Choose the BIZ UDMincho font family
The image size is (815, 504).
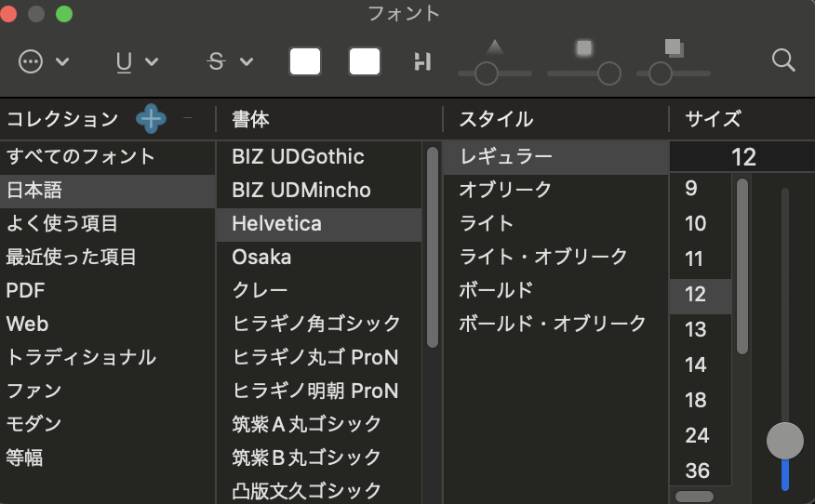click(318, 191)
